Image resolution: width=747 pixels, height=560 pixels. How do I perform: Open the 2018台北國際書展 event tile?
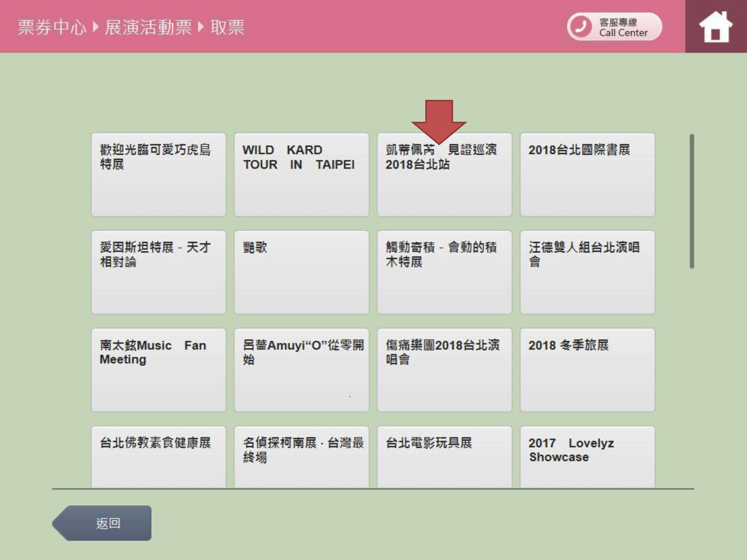click(587, 174)
